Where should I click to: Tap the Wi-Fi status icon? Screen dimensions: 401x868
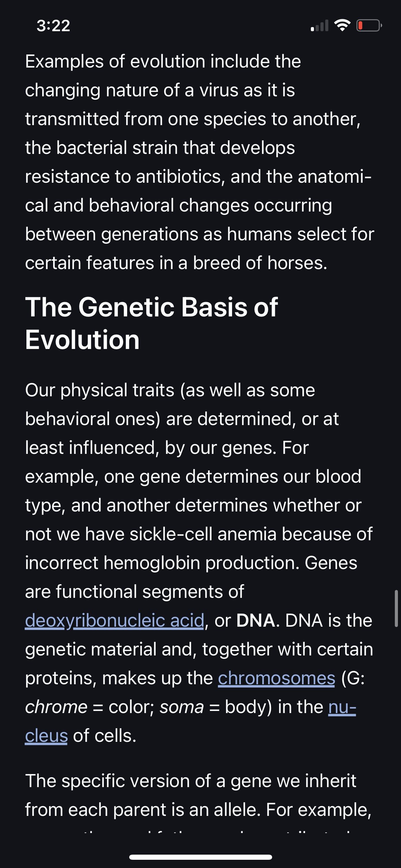point(342,25)
